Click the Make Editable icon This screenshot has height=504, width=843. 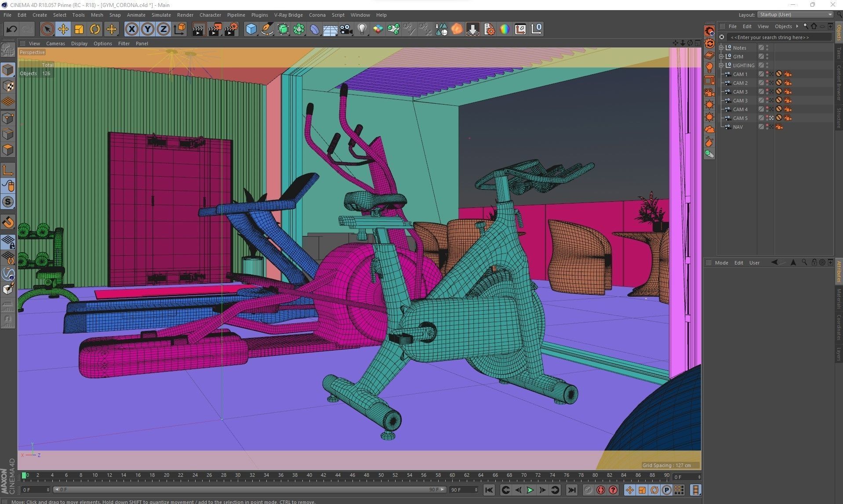(x=8, y=50)
